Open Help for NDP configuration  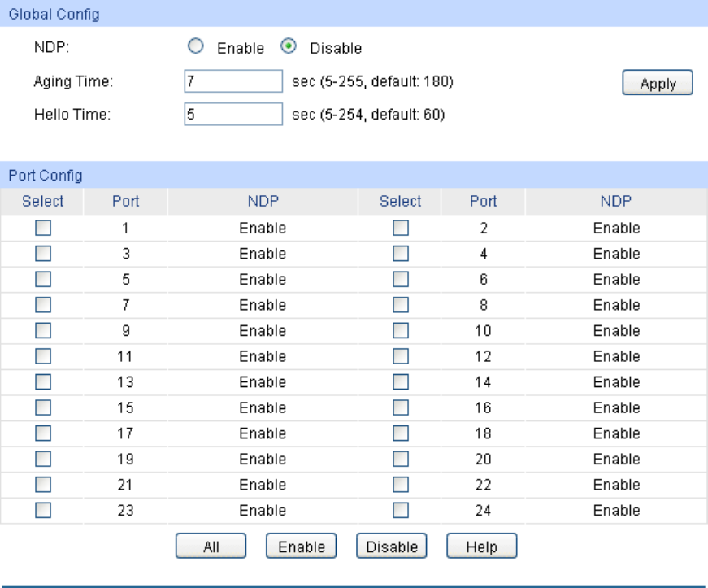click(x=481, y=547)
